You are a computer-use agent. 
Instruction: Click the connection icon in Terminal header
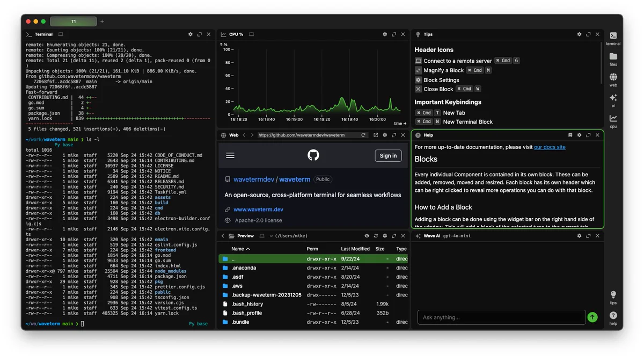(x=61, y=34)
